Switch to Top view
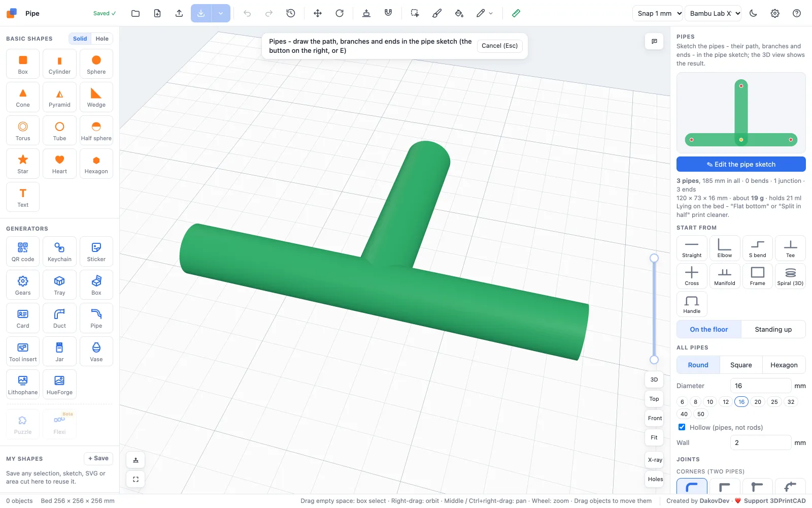812x508 pixels. [x=654, y=399]
